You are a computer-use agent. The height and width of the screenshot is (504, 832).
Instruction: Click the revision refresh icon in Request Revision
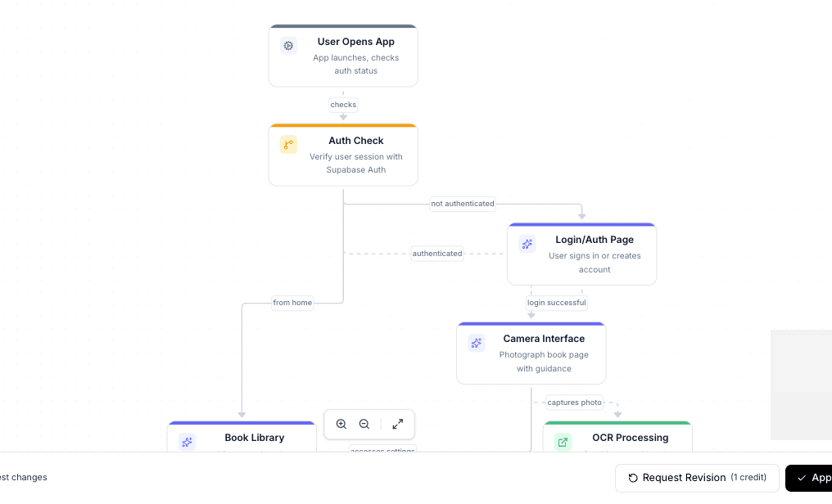tap(633, 478)
